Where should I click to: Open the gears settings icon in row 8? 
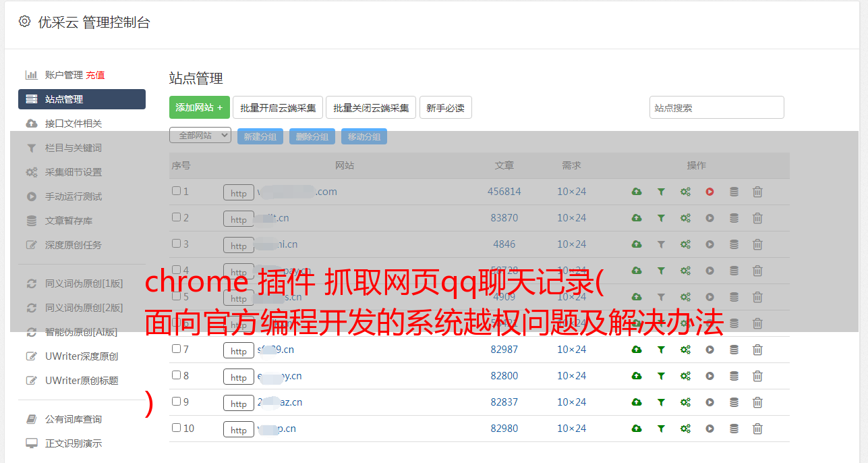click(685, 376)
